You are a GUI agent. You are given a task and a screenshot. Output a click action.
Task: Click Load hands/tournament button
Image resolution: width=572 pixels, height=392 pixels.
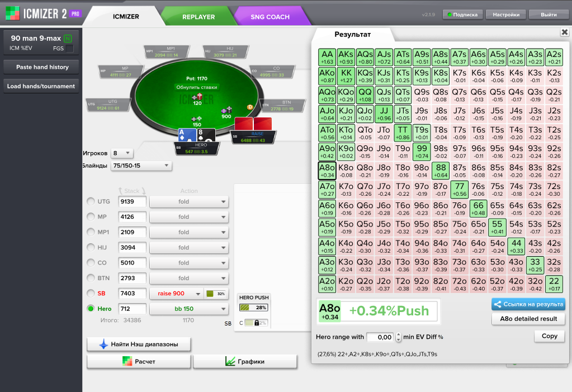[41, 86]
